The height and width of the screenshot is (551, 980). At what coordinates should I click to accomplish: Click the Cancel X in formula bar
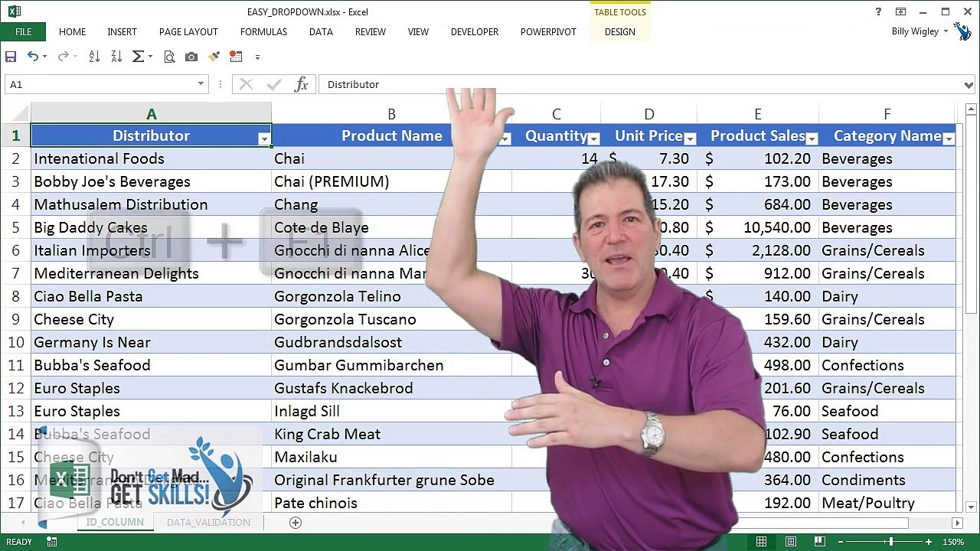(246, 84)
